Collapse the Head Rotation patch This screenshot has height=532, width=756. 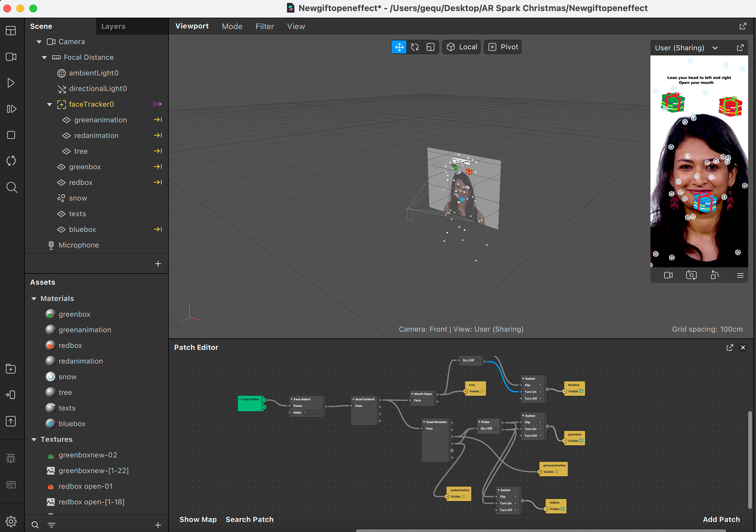[x=424, y=422]
